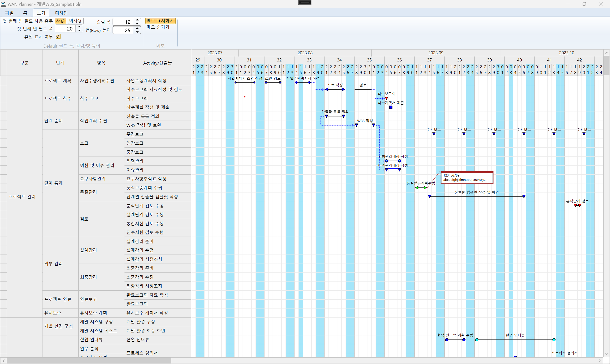Screen dimensions: 610x364
Task: Increase 컬럼 폭 value with up arrow
Action: [137, 20]
